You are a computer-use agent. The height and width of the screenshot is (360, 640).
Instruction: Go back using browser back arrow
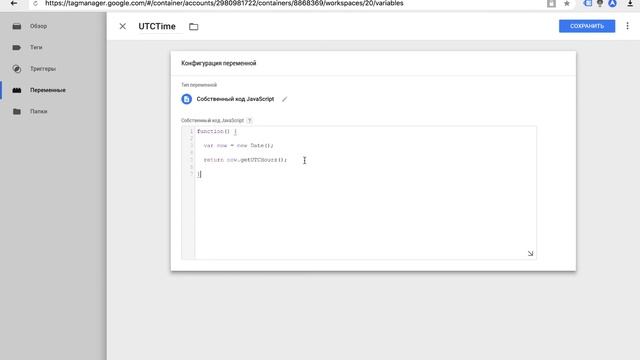pyautogui.click(x=14, y=3)
